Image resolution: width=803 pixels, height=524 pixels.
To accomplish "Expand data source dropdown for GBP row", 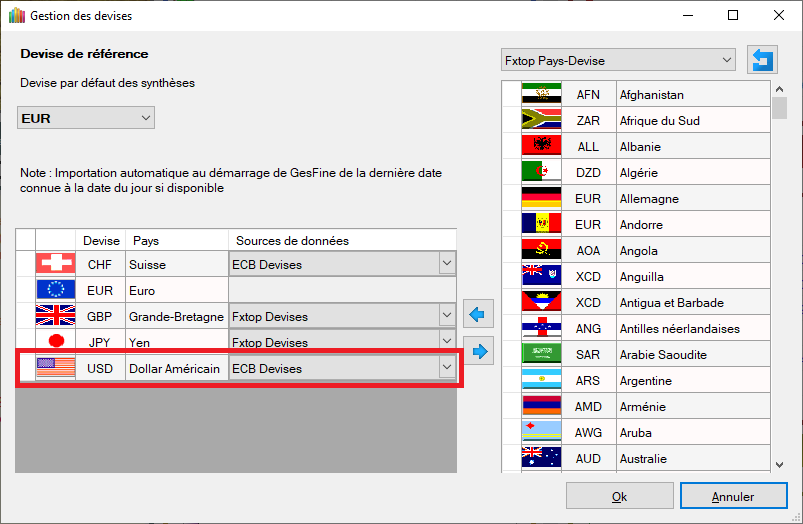I will click(447, 316).
